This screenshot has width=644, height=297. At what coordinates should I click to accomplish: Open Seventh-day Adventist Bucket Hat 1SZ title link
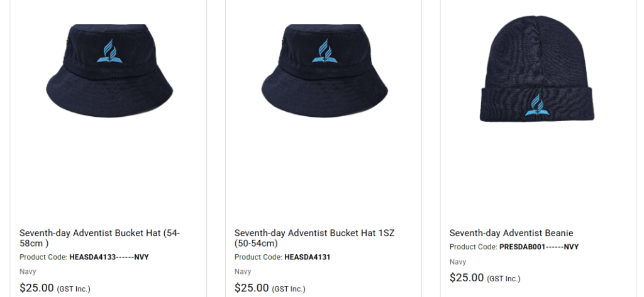[x=314, y=238]
